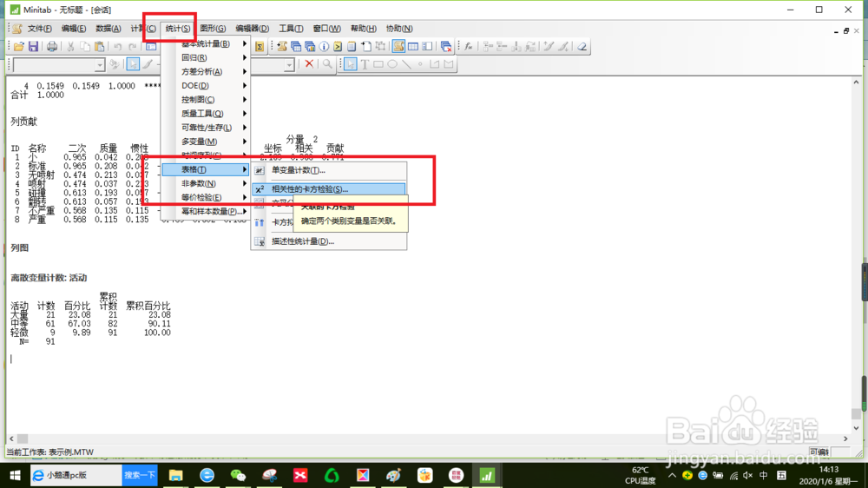This screenshot has height=488, width=868.
Task: Click the Redo arrow icon
Action: click(132, 47)
